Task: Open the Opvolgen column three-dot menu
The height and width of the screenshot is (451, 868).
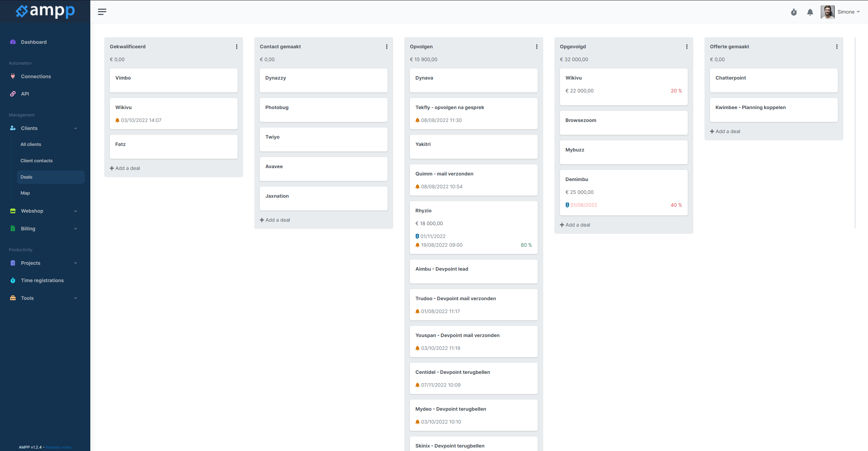Action: (537, 47)
